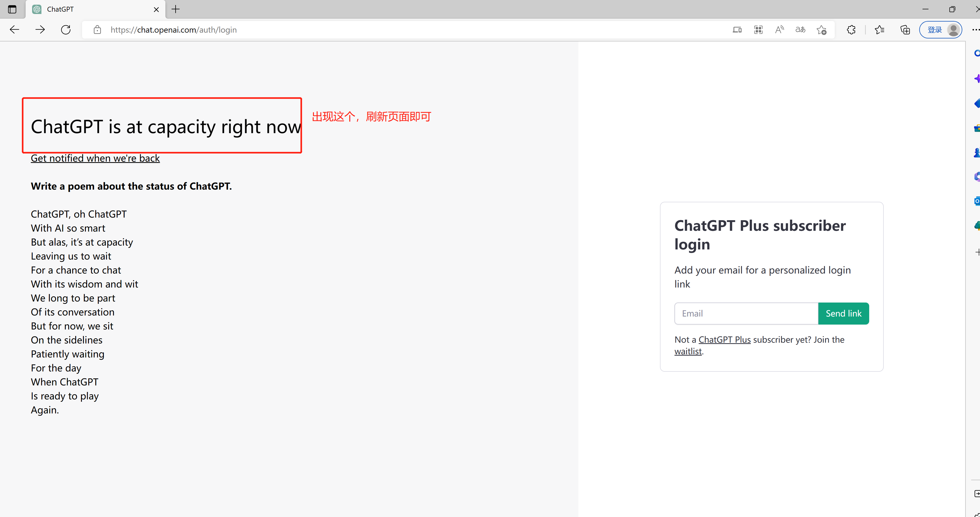Send this page to devices icon
The width and height of the screenshot is (980, 517).
737,30
